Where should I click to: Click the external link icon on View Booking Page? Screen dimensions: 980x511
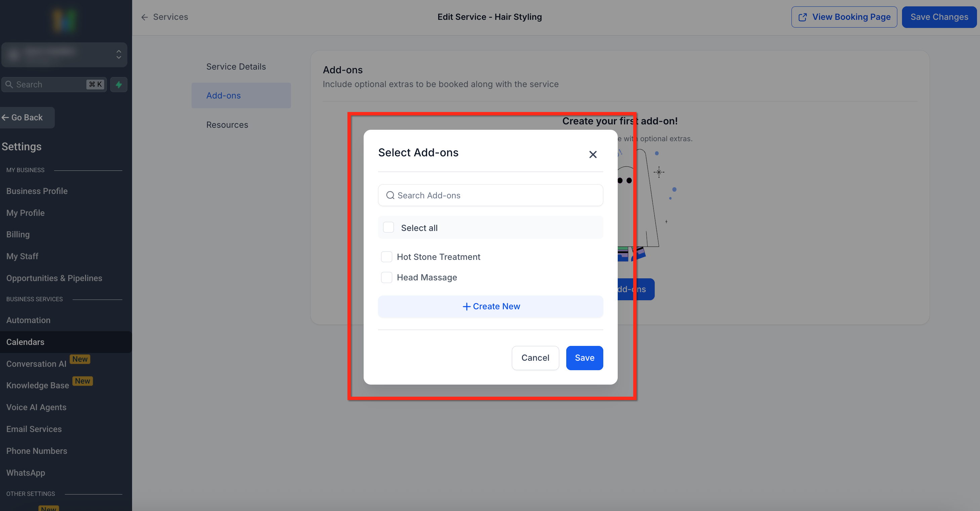click(x=802, y=17)
